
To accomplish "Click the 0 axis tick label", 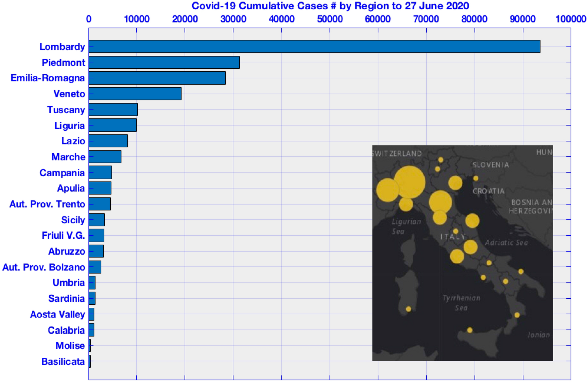I will pos(89,19).
